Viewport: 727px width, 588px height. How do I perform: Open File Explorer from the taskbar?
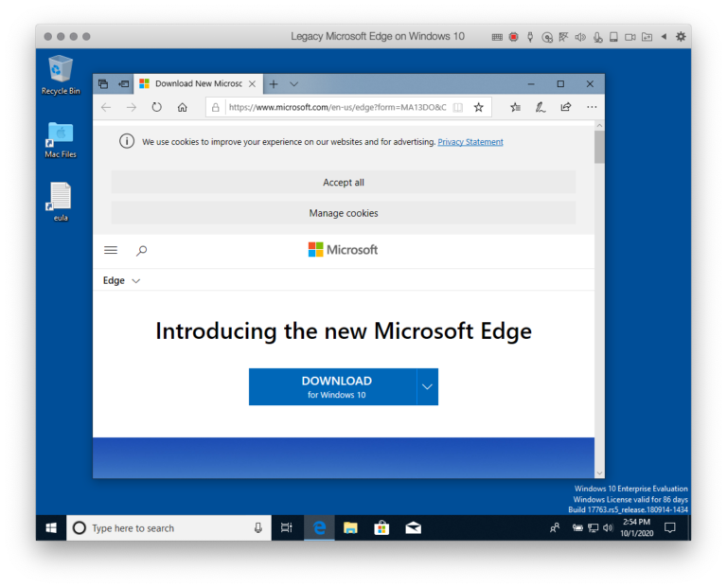tap(350, 527)
